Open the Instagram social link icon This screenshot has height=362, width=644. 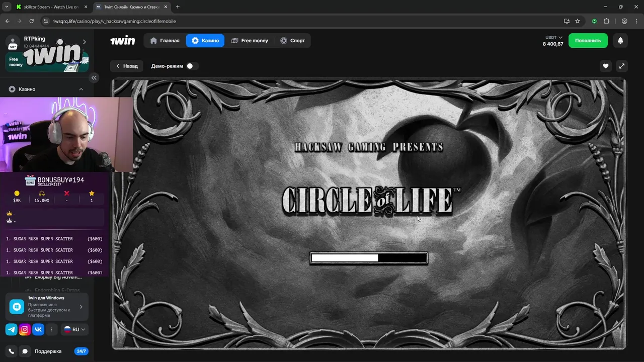tap(25, 329)
